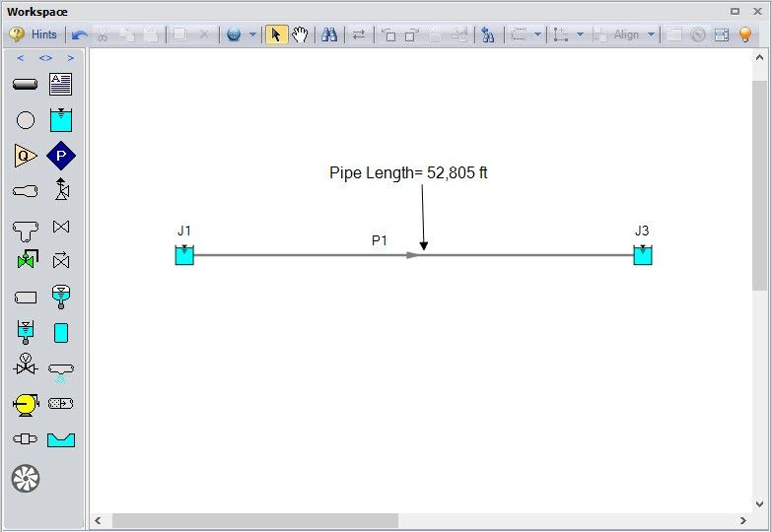Maximize the Workspace panel window
The image size is (772, 532).
click(x=736, y=11)
